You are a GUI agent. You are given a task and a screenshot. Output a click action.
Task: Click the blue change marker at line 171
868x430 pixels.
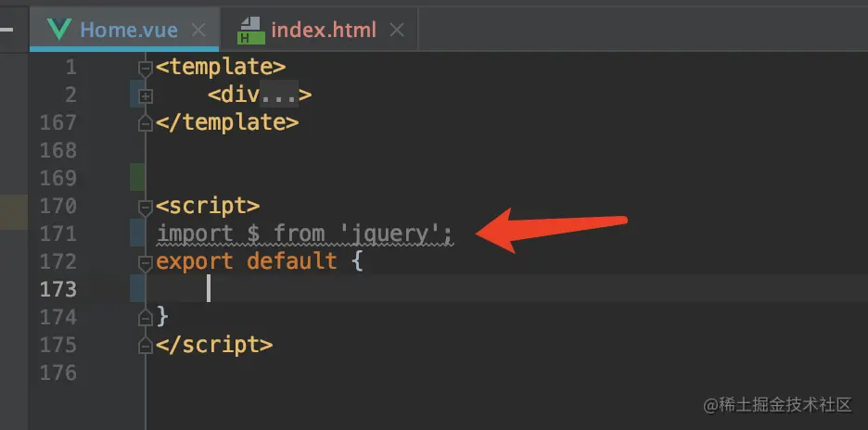point(137,233)
